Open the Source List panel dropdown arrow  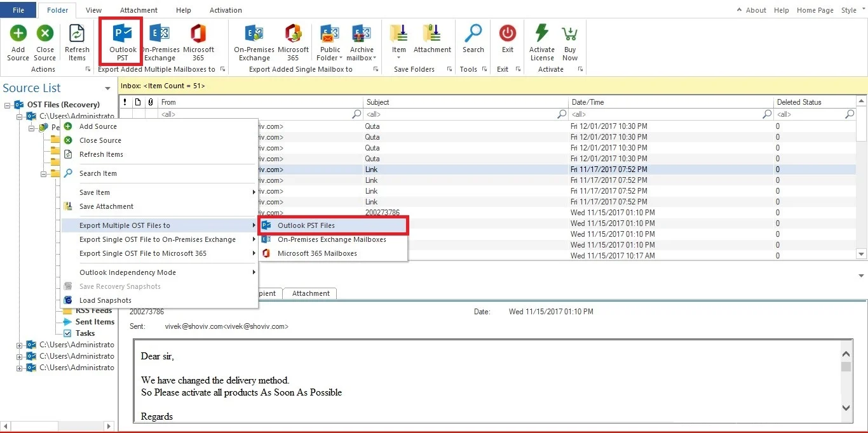(x=107, y=89)
